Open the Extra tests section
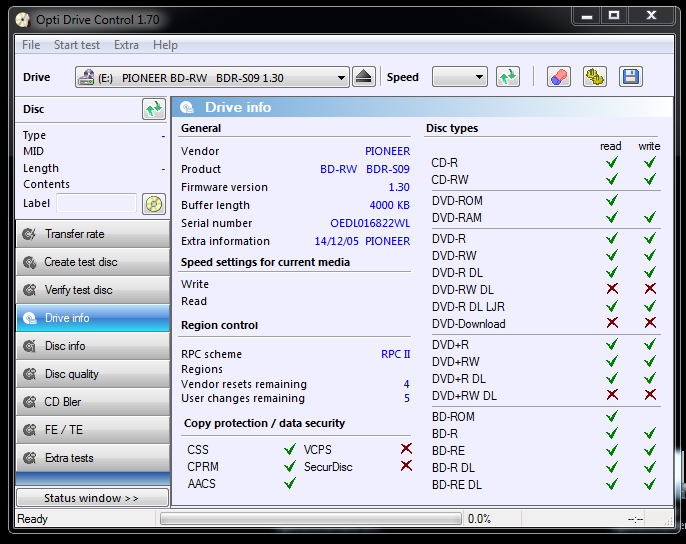 tap(93, 458)
